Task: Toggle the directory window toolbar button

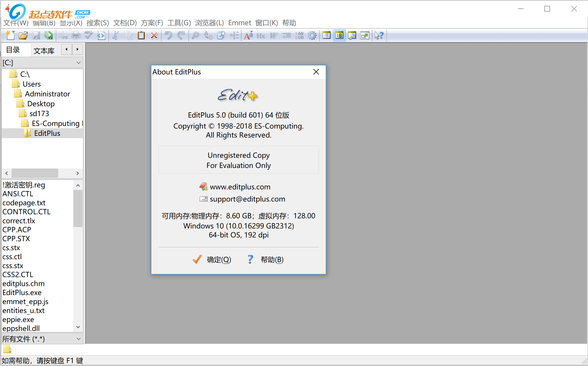Action: click(x=339, y=35)
